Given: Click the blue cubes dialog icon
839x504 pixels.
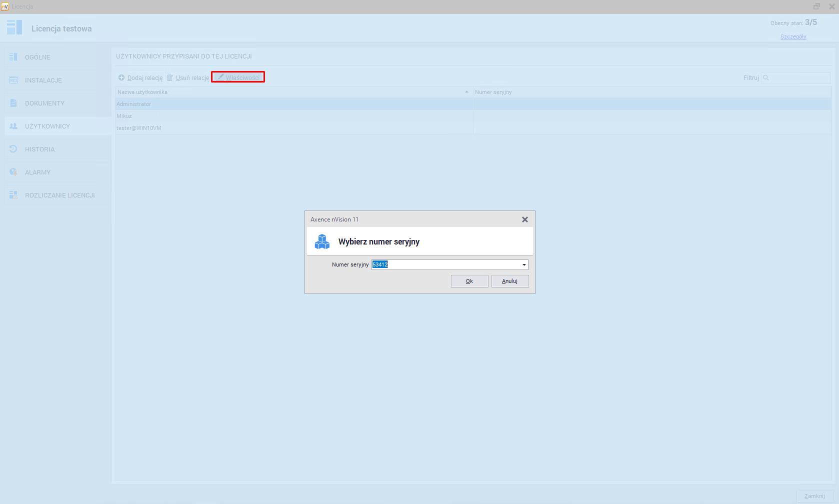Looking at the screenshot, I should click(322, 241).
